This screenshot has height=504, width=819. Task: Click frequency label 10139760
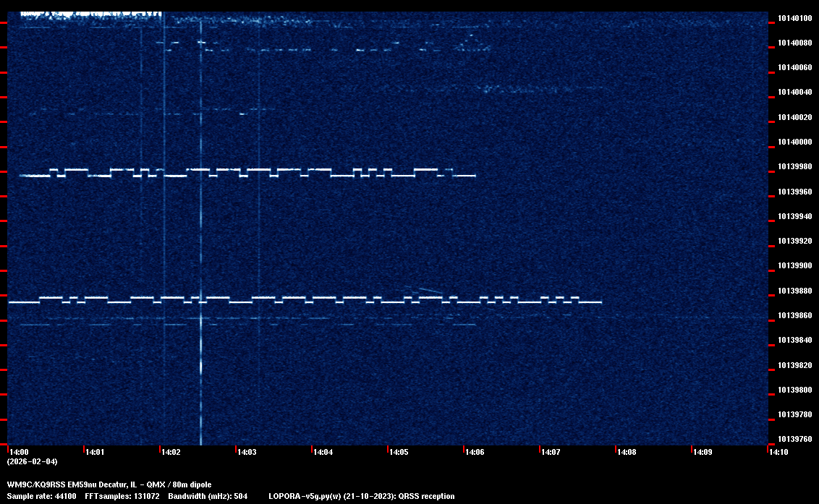(x=795, y=439)
